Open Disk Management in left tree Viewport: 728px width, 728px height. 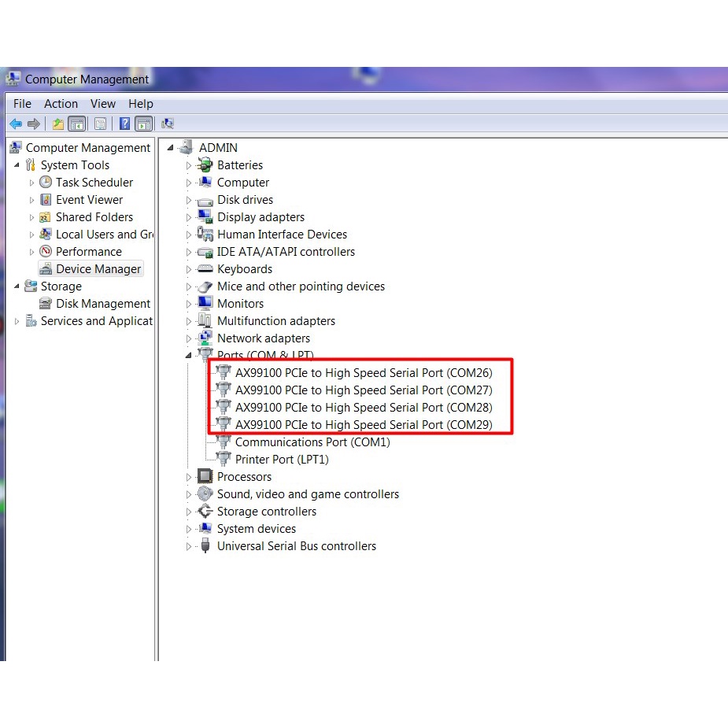pyautogui.click(x=102, y=304)
